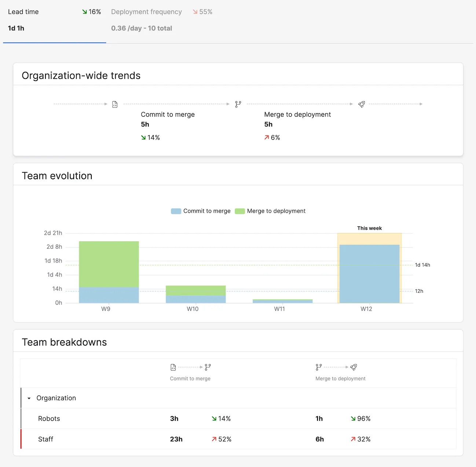Click the commit file icon in Team breakdowns header

[x=173, y=367]
